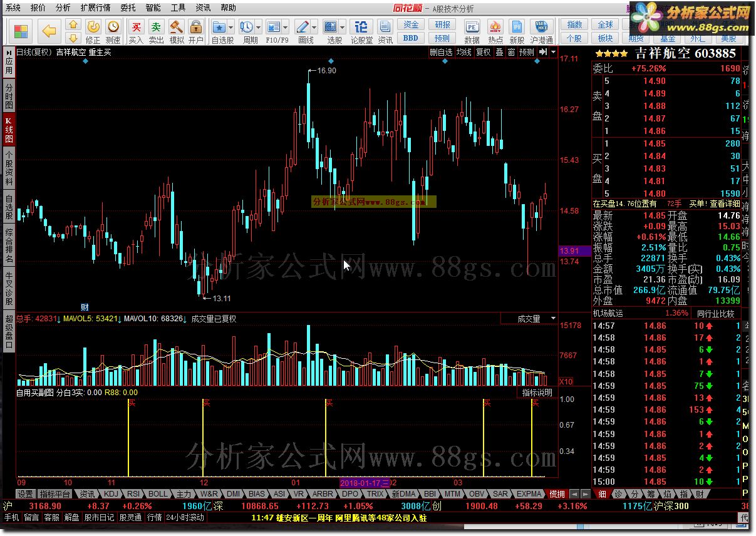Click the 研报 toolbar button
The width and height of the screenshot is (756, 536).
tap(443, 24)
